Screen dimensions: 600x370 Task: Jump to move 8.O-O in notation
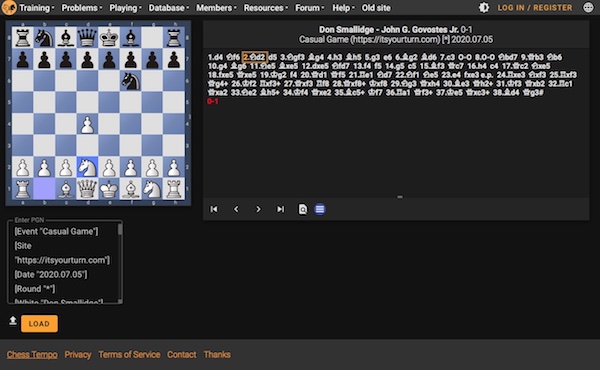click(484, 57)
